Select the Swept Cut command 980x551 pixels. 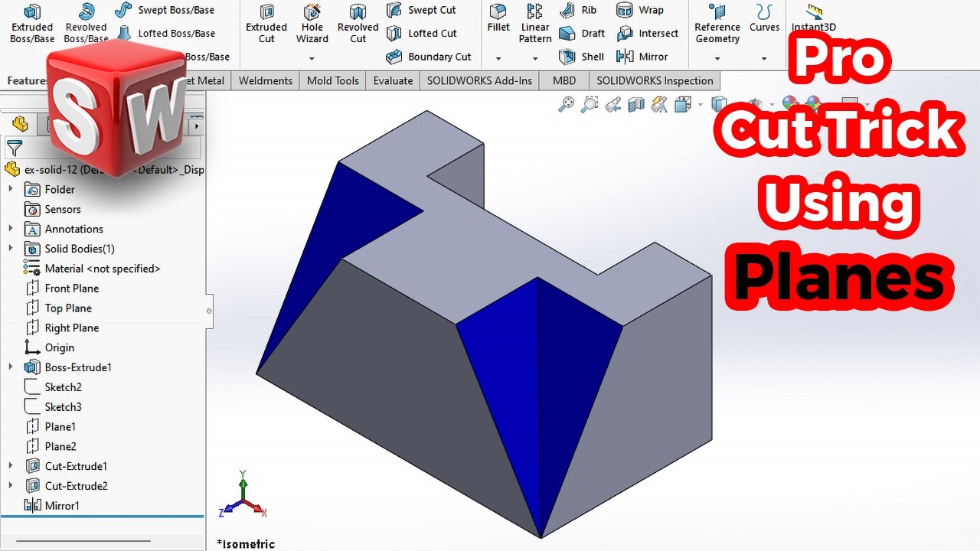(421, 10)
